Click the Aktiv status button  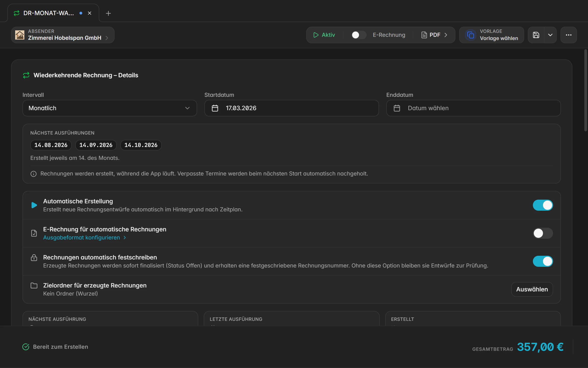click(324, 35)
